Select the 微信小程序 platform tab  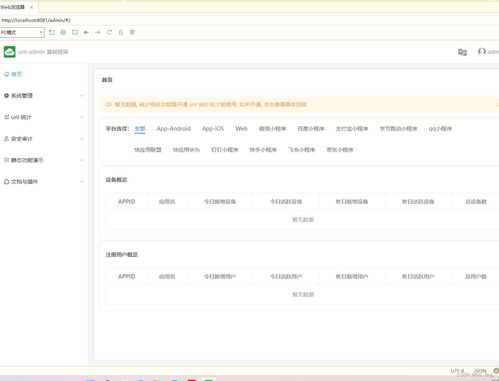273,129
